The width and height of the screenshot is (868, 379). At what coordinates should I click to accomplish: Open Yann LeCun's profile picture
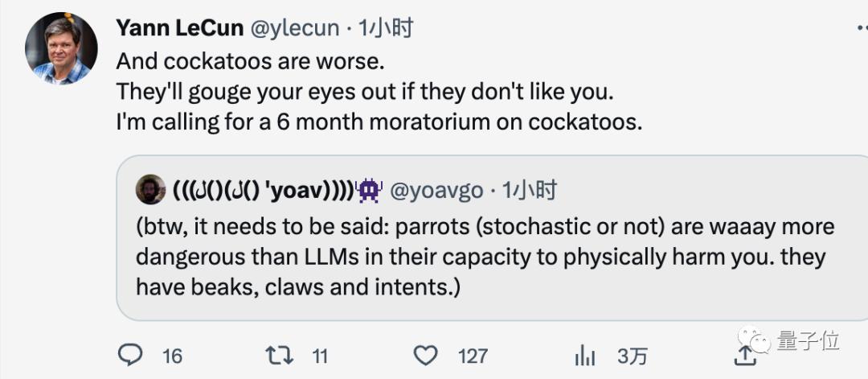61,48
